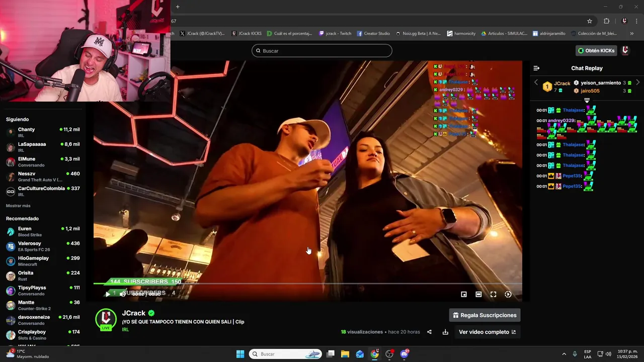Mute the video with the speaker icon
The image size is (644, 362).
[x=122, y=294]
